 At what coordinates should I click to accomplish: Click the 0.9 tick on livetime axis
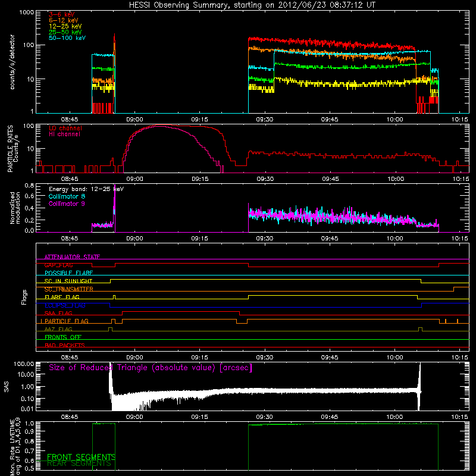pyautogui.click(x=30, y=431)
